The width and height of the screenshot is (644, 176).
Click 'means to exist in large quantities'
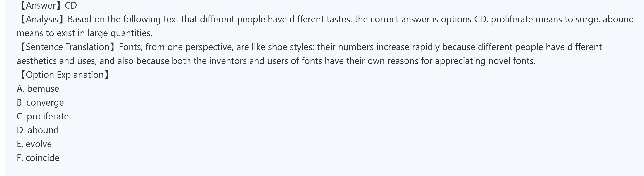pos(84,33)
